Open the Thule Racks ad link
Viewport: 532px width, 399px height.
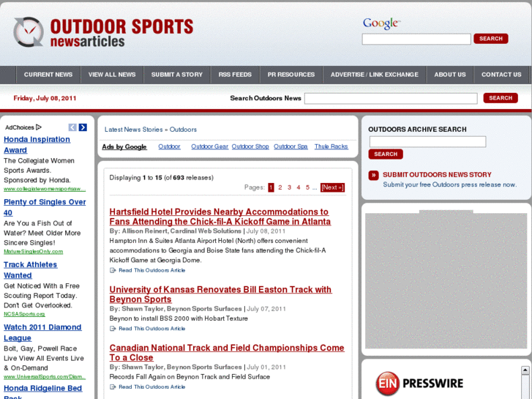[x=331, y=146]
